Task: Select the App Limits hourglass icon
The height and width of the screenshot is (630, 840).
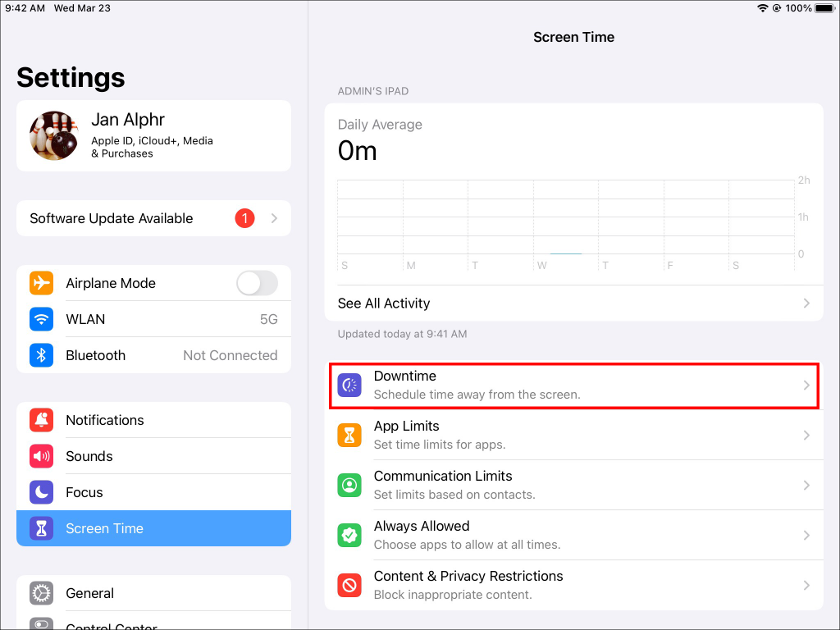Action: click(349, 435)
